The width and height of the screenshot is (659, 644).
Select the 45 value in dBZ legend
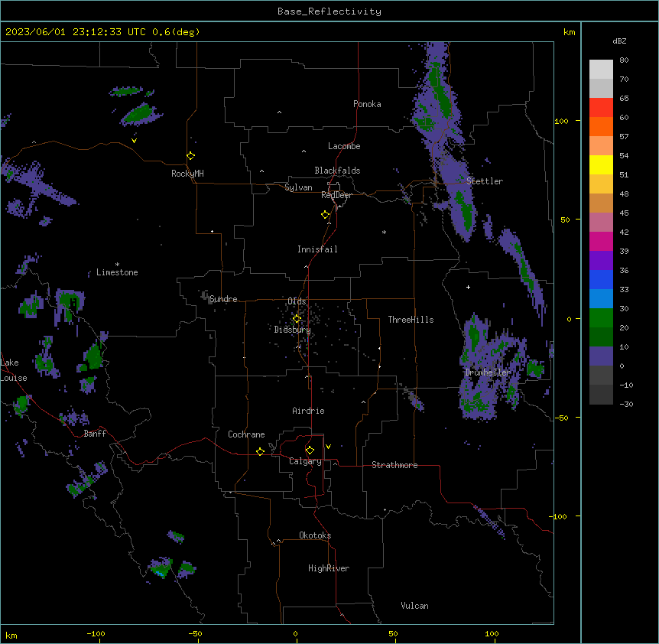click(x=624, y=213)
